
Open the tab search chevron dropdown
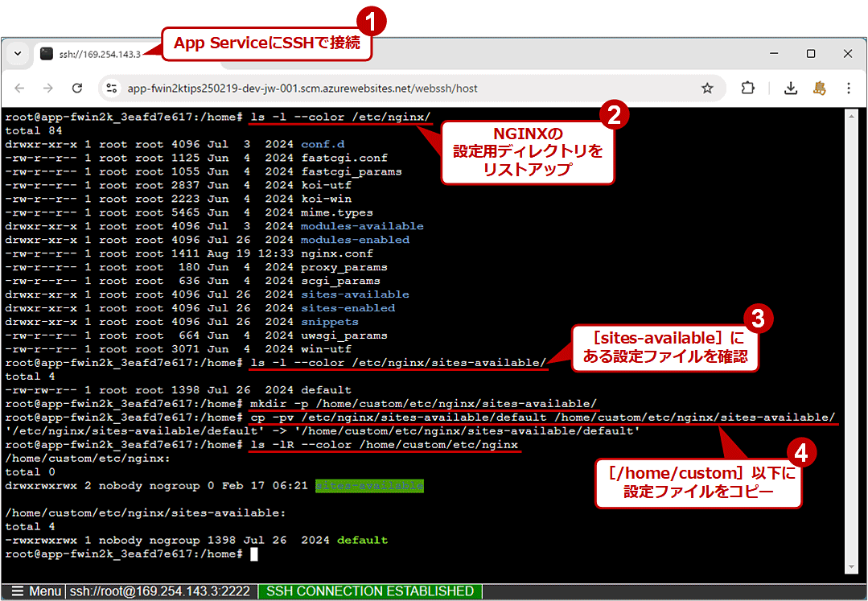pos(18,52)
